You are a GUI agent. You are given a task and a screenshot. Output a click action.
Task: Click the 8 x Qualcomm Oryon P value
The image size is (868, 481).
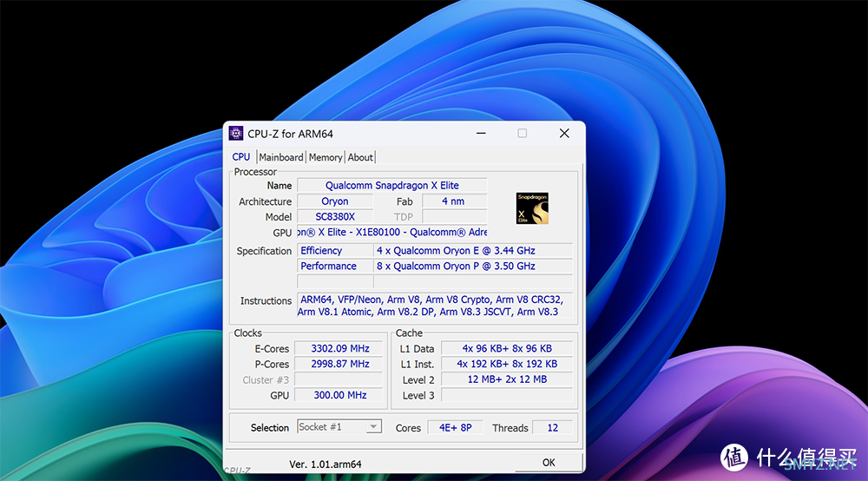tap(473, 267)
